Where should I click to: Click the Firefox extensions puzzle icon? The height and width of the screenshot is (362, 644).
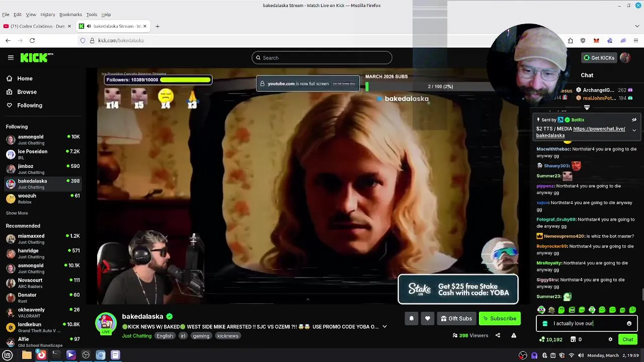tap(570, 40)
